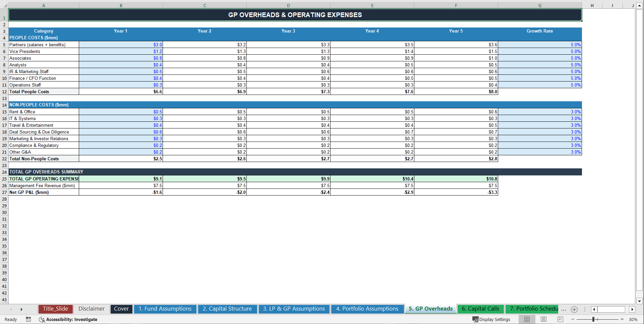Switch to the 6. Capital Calls tab
Image resolution: width=644 pixels, height=324 pixels.
click(x=480, y=309)
